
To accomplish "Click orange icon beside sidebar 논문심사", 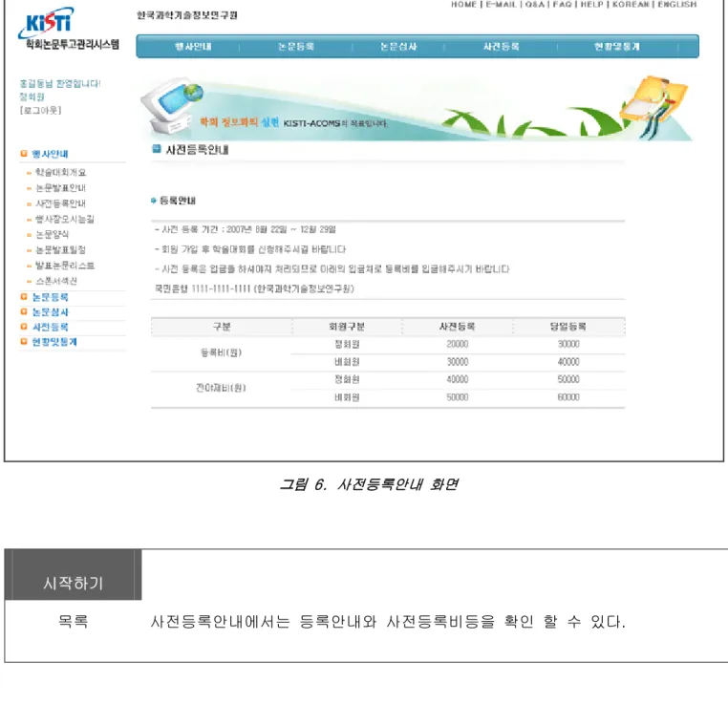I will click(x=24, y=311).
